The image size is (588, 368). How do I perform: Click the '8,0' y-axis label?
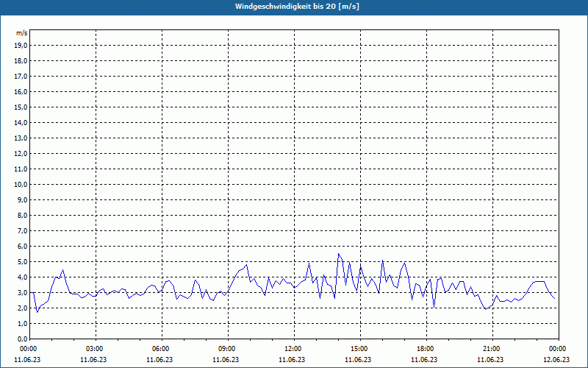[x=22, y=215]
